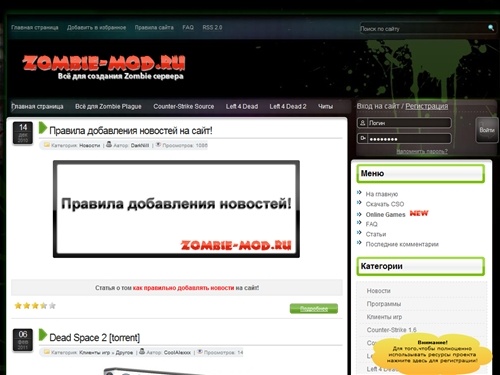Focus the Логин input field
Screen dimensions: 500x375
coord(409,123)
